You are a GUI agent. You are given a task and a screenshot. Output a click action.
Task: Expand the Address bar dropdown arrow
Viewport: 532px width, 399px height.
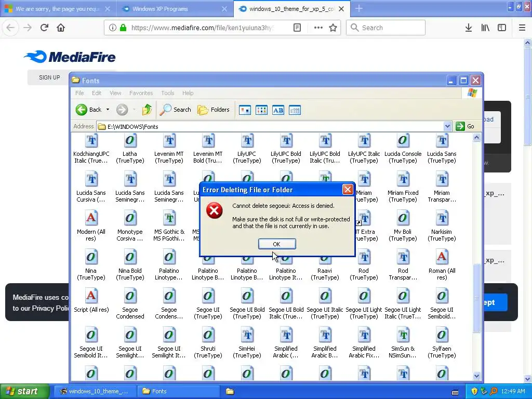(x=447, y=127)
